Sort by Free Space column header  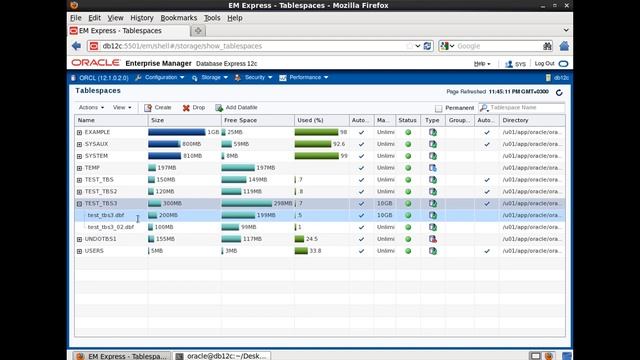click(x=258, y=120)
